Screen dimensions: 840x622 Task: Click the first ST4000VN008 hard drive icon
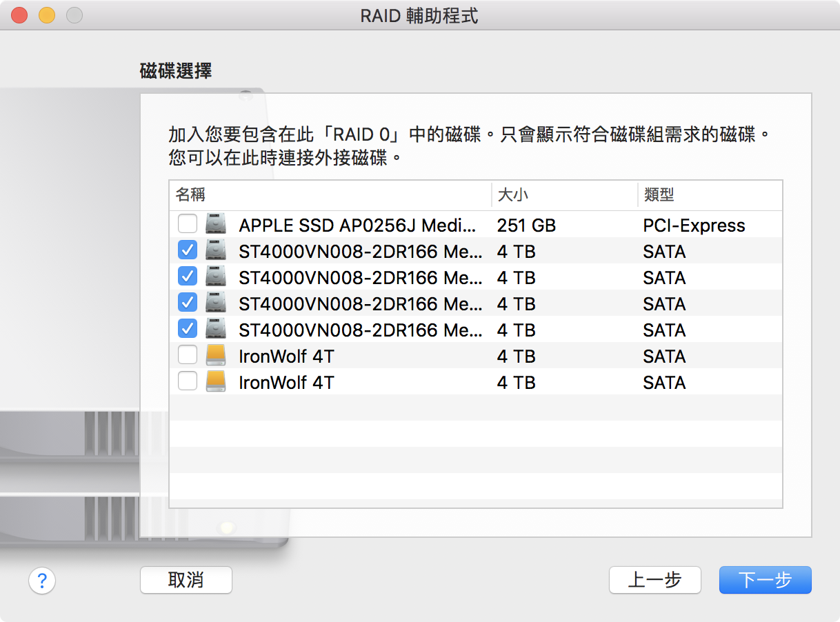click(216, 251)
